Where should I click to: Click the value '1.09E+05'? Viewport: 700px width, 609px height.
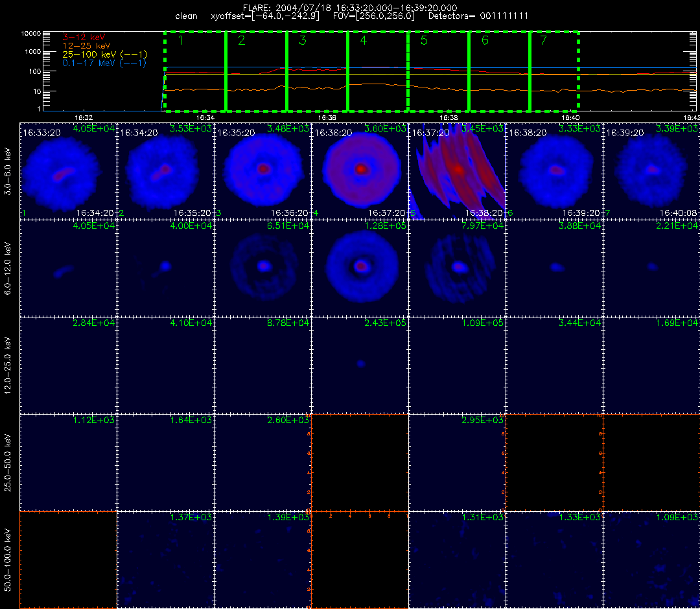[x=483, y=323]
